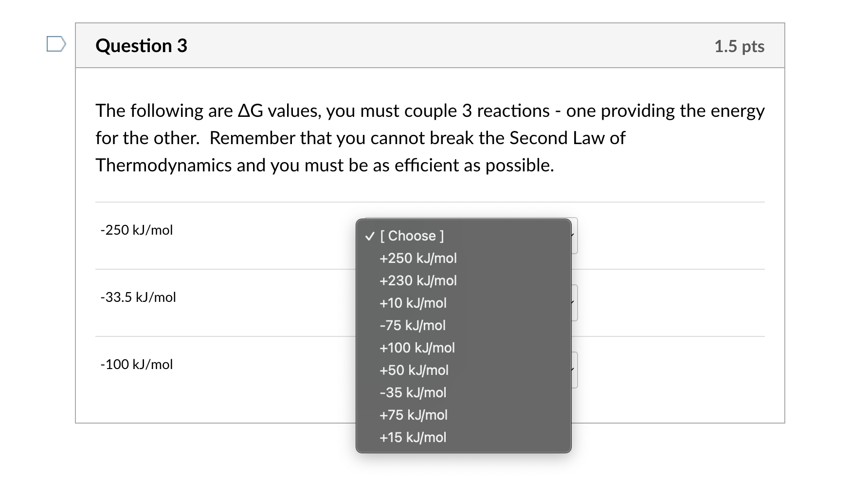Select "+15 kJ/mol" from the open dropdown
The image size is (868, 482).
click(413, 437)
